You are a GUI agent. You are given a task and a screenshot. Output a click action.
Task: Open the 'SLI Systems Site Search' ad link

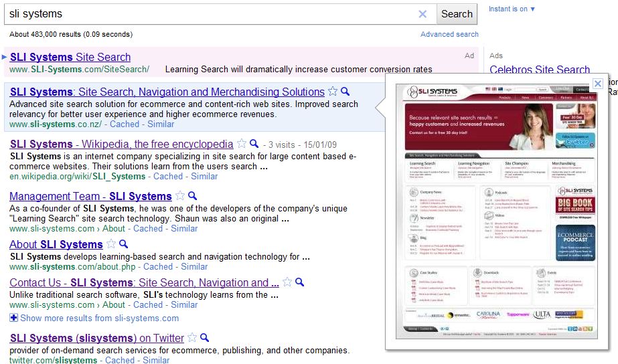(x=70, y=57)
